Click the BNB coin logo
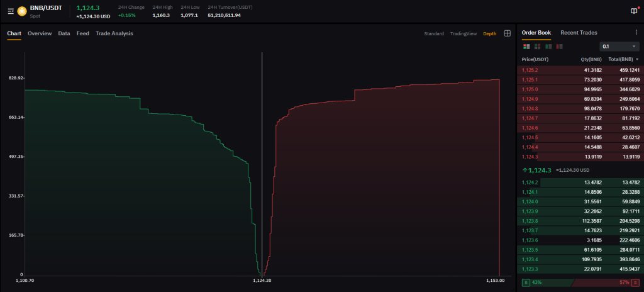The width and height of the screenshot is (644, 292). 22,11
